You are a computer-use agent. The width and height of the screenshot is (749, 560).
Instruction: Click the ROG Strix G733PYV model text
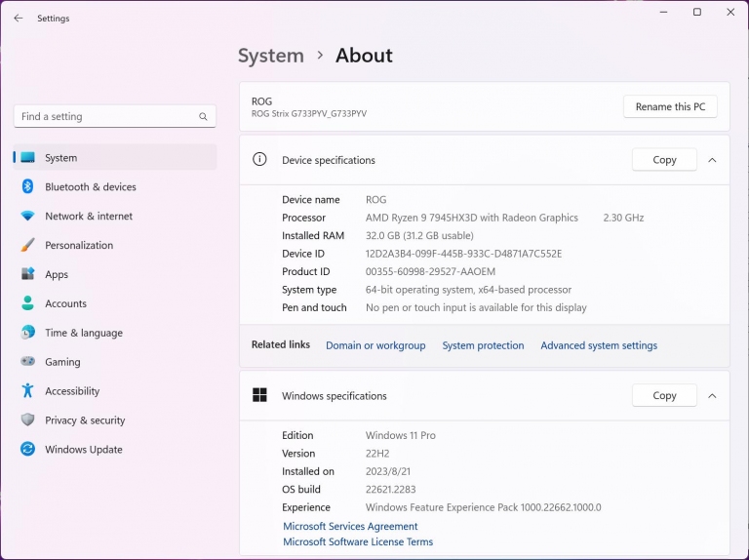coord(309,114)
